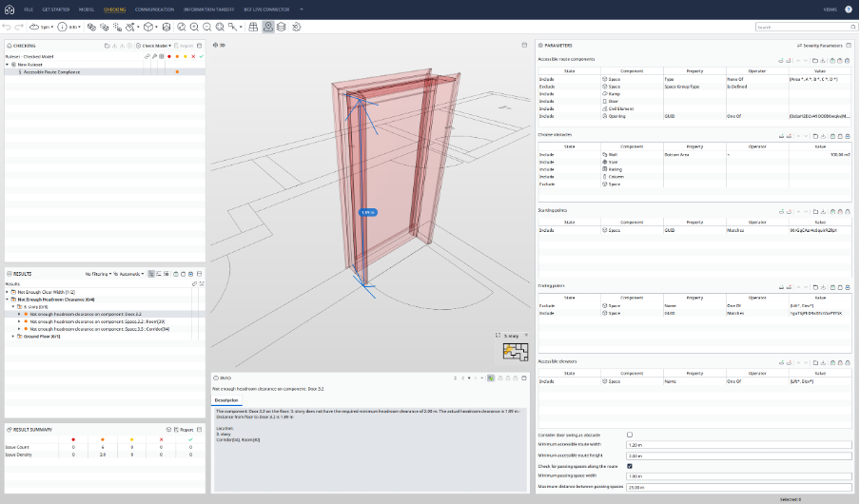860x504 pixels.
Task: Uncheck Check for passing spaces along route
Action: coord(630,466)
